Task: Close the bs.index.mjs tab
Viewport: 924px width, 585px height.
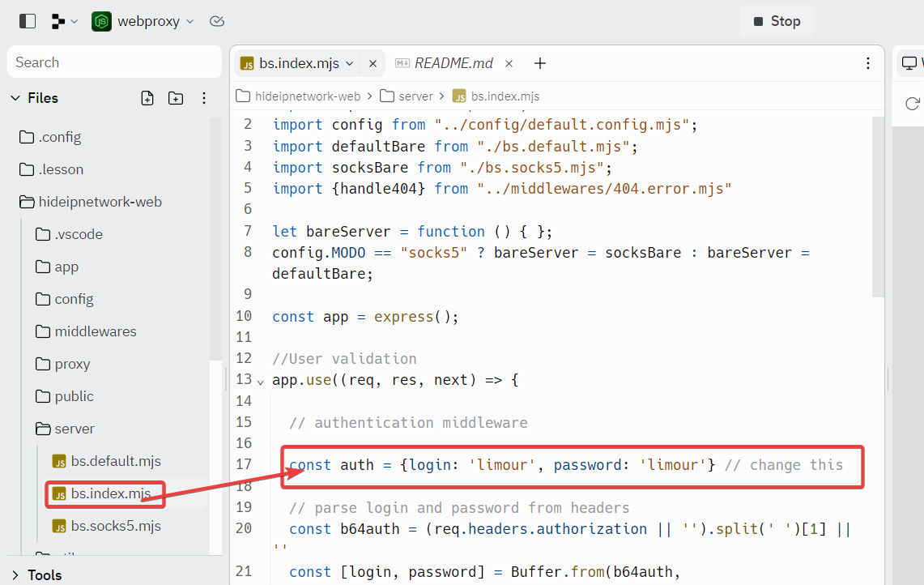Action: point(373,63)
